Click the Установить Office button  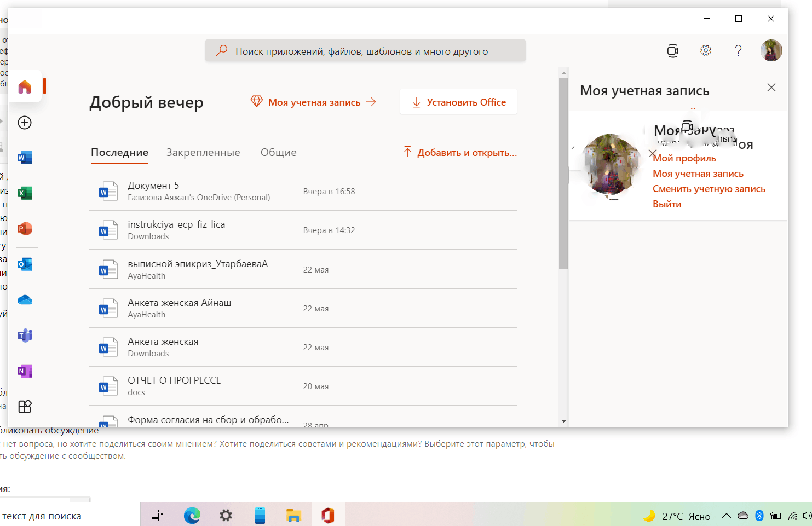[458, 102]
